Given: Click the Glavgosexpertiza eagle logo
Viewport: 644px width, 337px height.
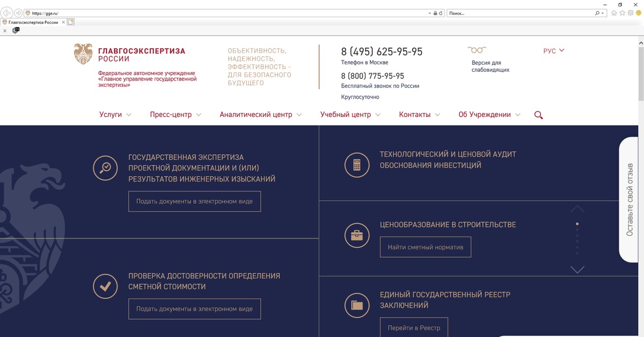Looking at the screenshot, I should [83, 54].
